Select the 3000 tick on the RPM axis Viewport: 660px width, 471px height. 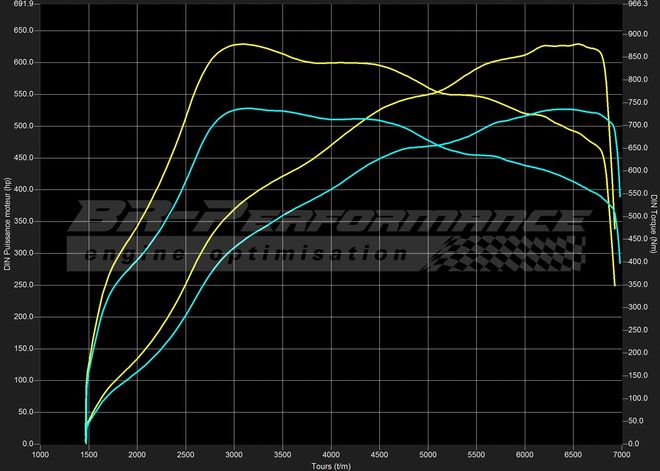point(234,455)
